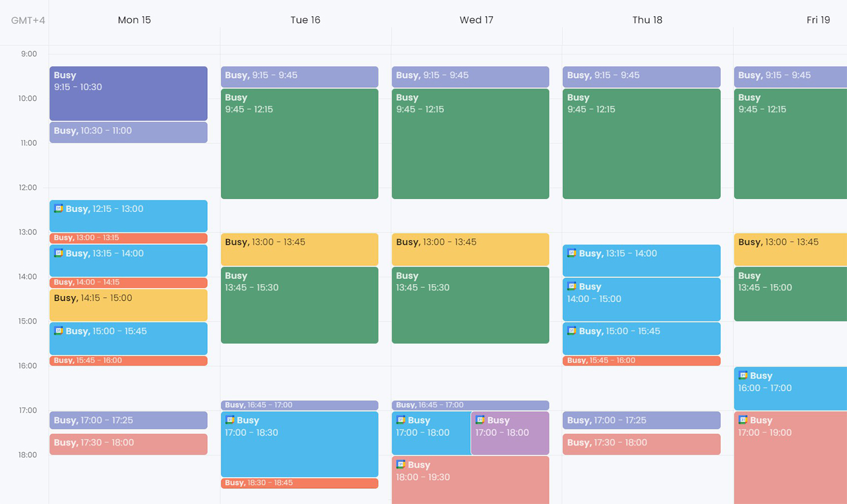Open Wednesday 16:45 - 17:00 Busy event
The image size is (847, 504).
(x=470, y=405)
